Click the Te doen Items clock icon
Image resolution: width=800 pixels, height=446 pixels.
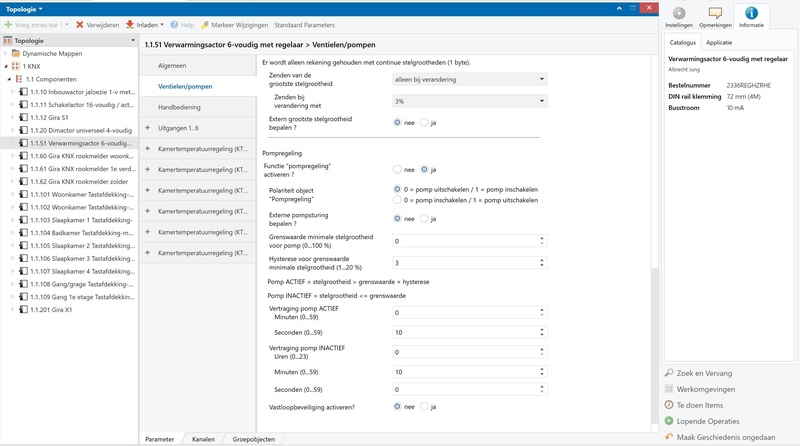click(669, 404)
